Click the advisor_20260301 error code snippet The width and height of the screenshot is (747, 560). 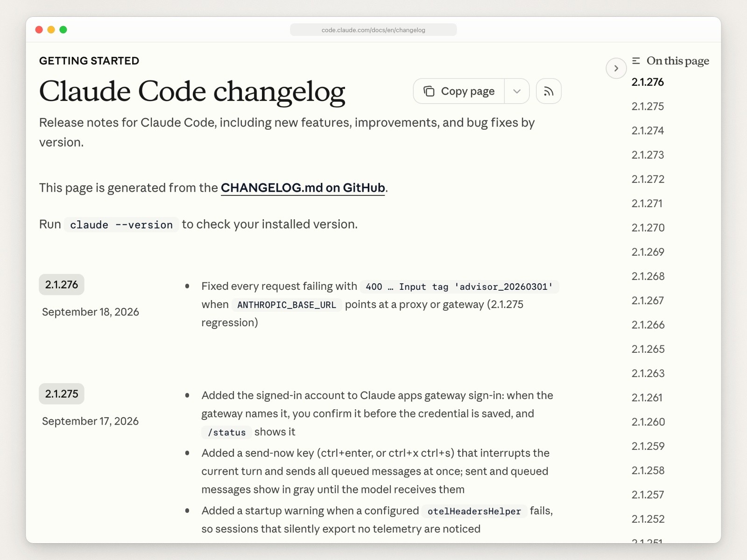(459, 287)
